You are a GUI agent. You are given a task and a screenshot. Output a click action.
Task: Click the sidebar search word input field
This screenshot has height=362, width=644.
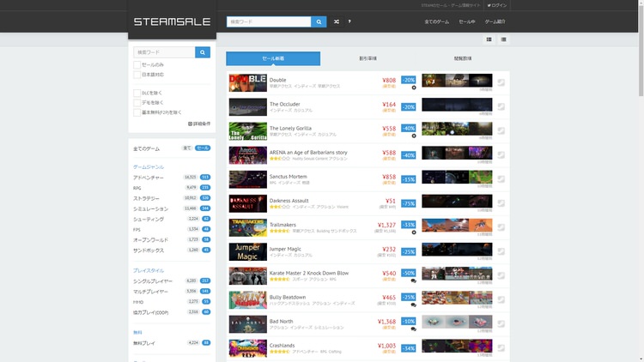coord(164,52)
